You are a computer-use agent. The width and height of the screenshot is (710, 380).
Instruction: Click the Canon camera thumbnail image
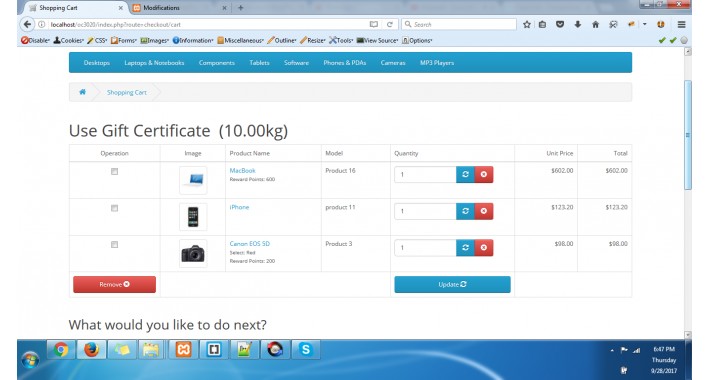(193, 254)
